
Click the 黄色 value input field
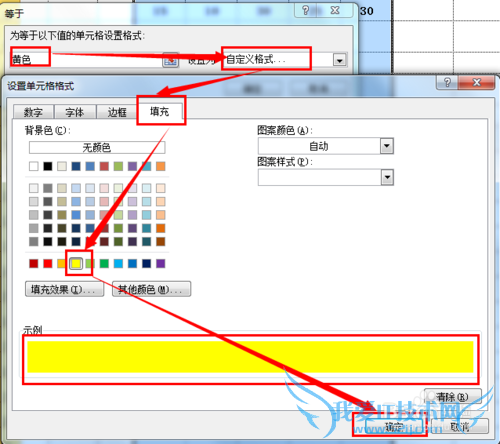point(86,60)
